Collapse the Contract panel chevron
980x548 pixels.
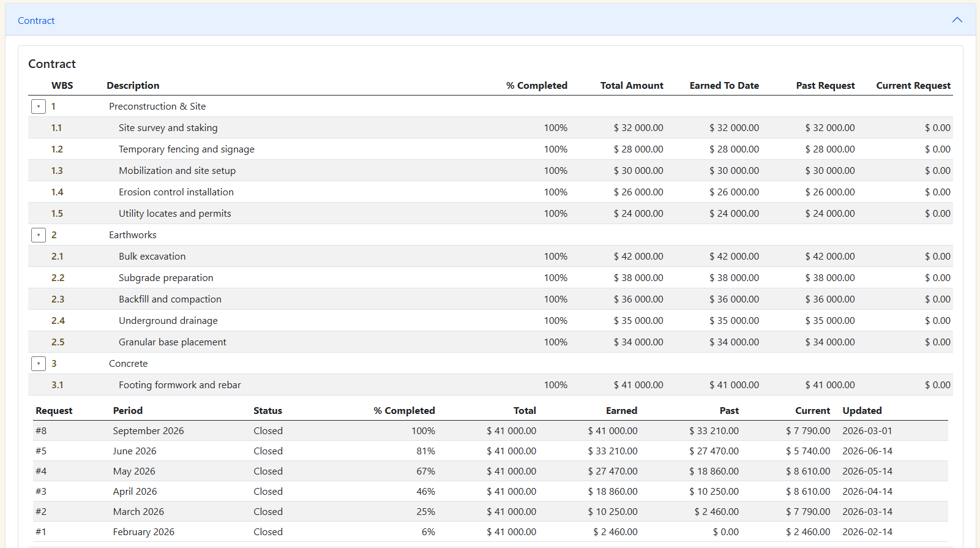957,20
